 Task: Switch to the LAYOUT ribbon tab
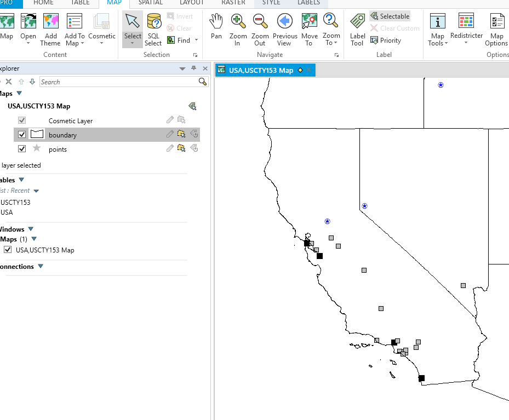pyautogui.click(x=192, y=3)
